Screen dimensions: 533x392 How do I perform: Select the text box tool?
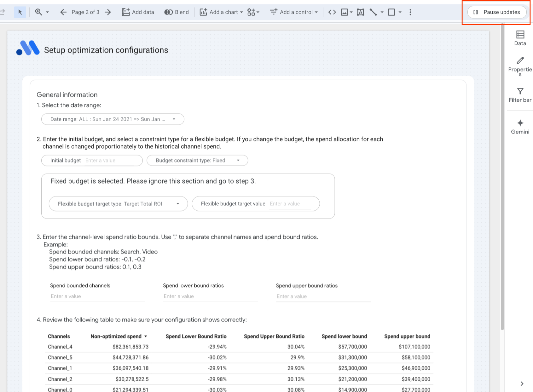[x=361, y=12]
